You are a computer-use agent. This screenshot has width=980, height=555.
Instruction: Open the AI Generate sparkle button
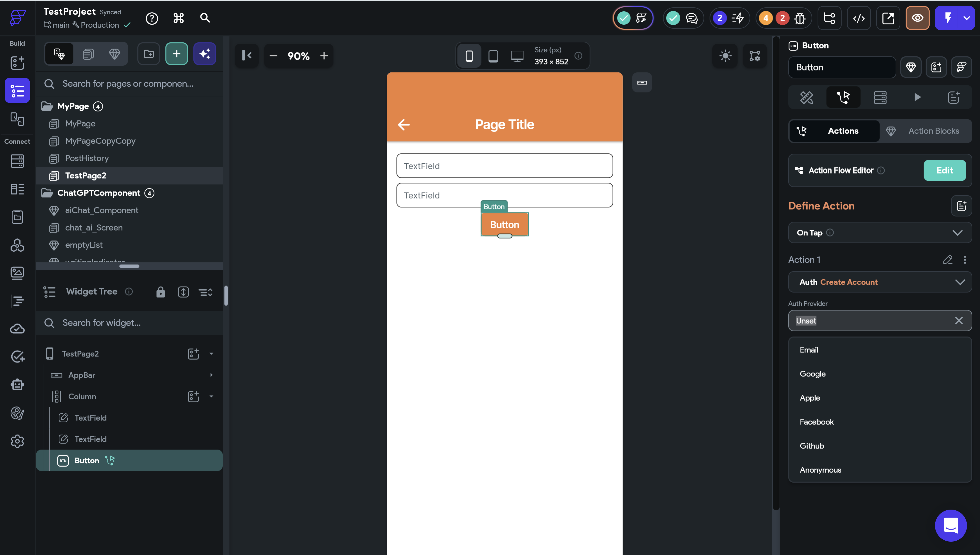pyautogui.click(x=205, y=54)
